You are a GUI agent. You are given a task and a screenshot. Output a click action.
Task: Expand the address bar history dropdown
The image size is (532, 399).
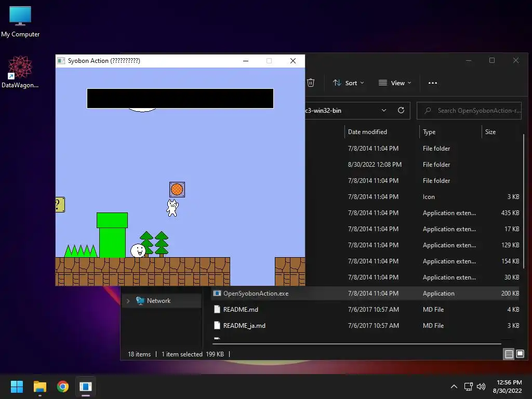coord(384,110)
